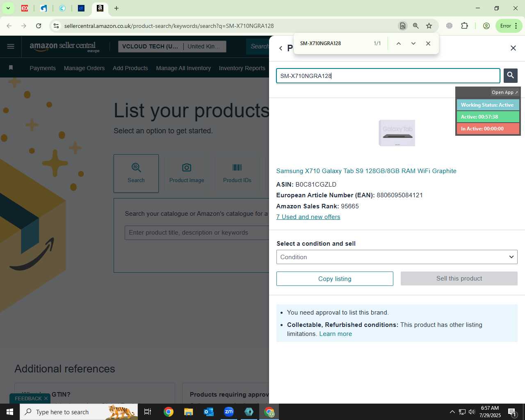Viewport: 525px width, 420px height.
Task: Click the SM-X710NGRA128 search input field
Action: (x=388, y=76)
